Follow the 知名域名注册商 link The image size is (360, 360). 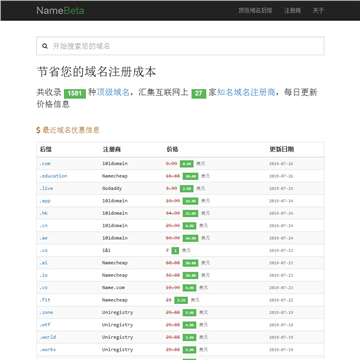pyautogui.click(x=246, y=92)
